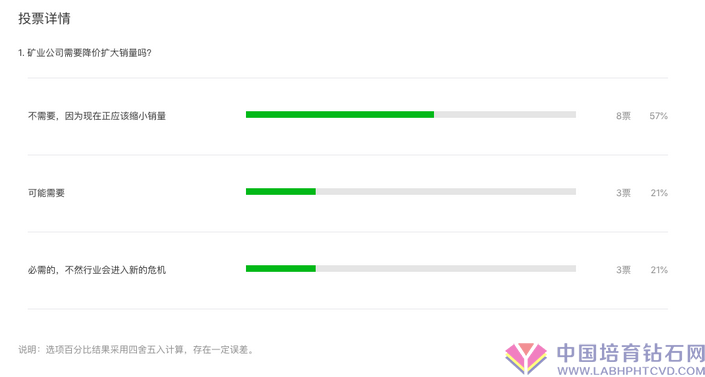Click the pink diamond watermark logo

pyautogui.click(x=526, y=359)
